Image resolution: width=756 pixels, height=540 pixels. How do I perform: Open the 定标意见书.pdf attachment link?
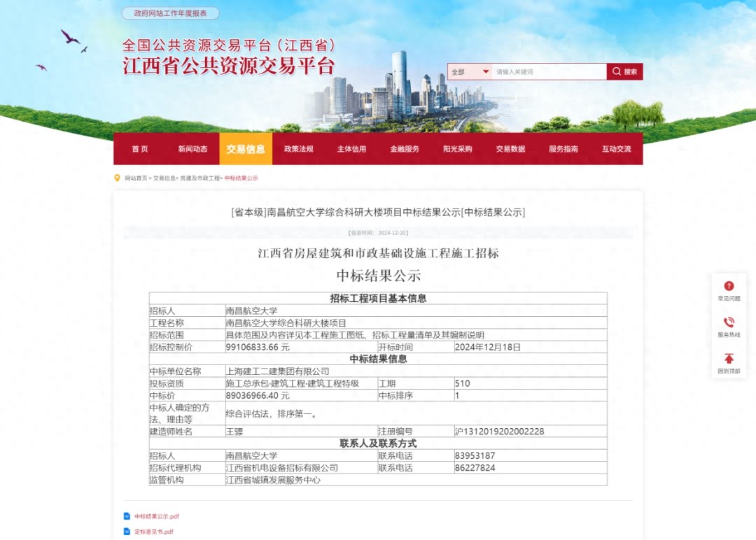[x=154, y=532]
